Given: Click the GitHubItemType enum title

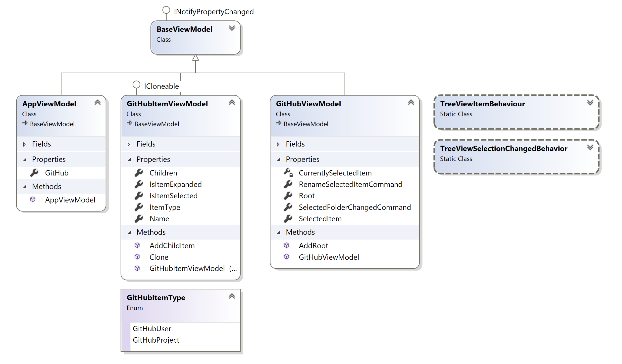Looking at the screenshot, I should [156, 298].
